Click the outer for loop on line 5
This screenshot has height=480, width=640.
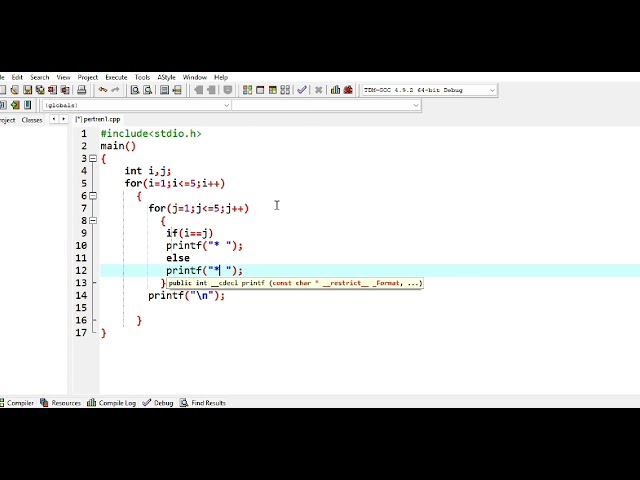pyautogui.click(x=175, y=183)
